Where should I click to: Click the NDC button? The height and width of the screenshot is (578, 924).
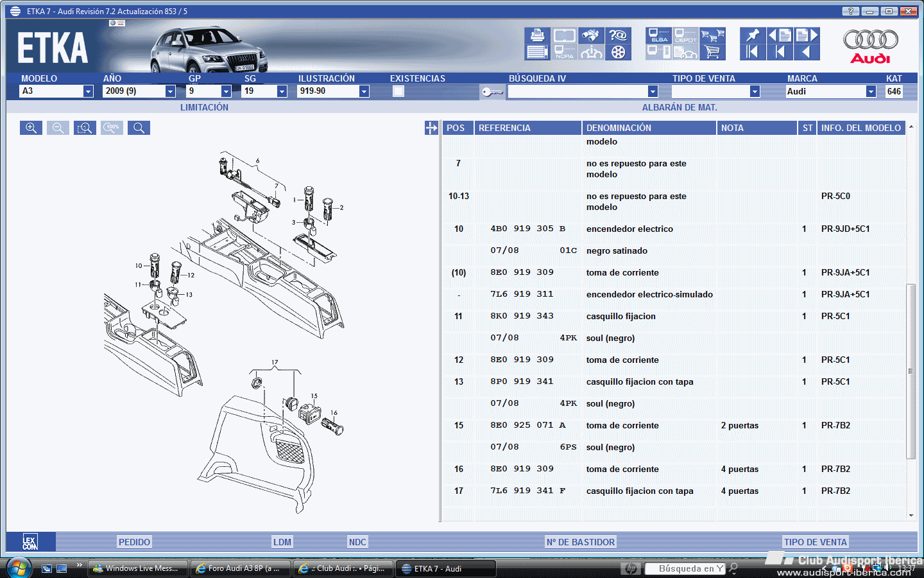click(x=357, y=542)
